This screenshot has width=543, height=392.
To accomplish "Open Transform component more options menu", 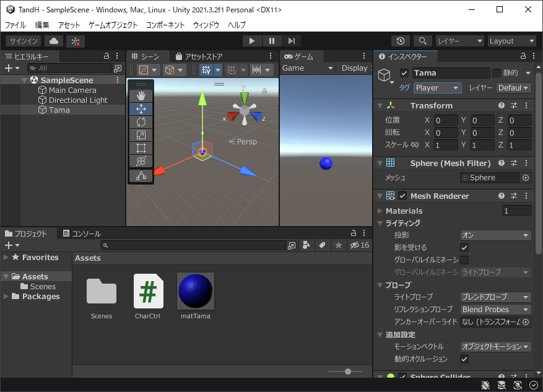I will click(526, 105).
